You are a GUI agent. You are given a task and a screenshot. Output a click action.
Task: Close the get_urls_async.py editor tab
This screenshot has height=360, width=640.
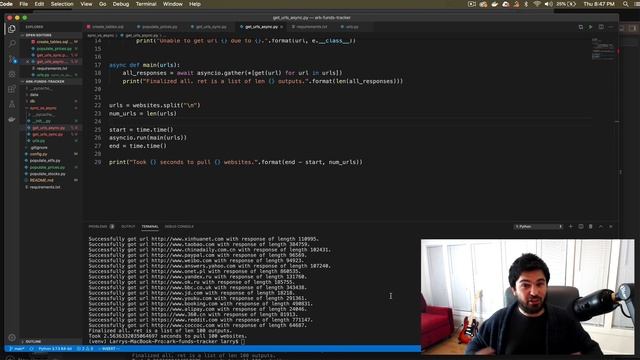coord(282,27)
